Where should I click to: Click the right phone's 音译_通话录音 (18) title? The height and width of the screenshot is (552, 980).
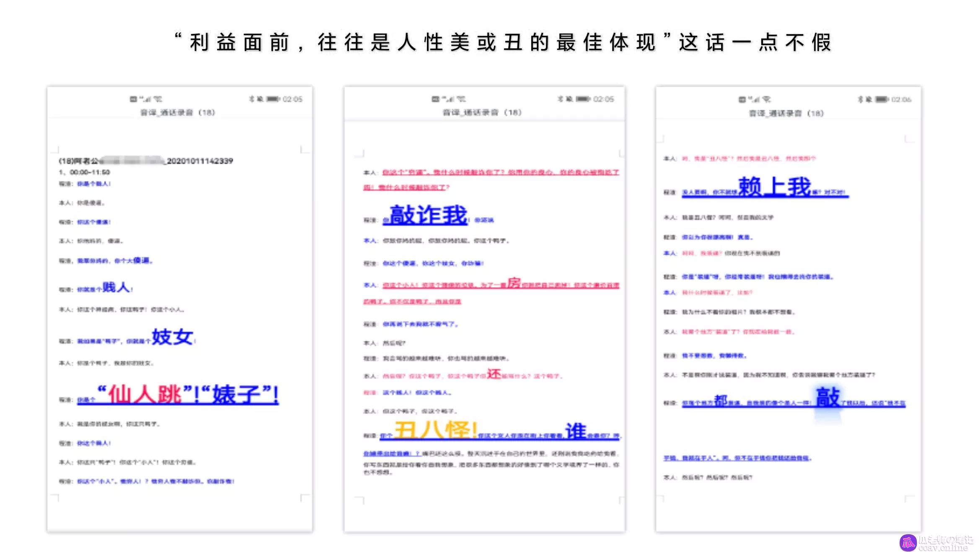[786, 113]
